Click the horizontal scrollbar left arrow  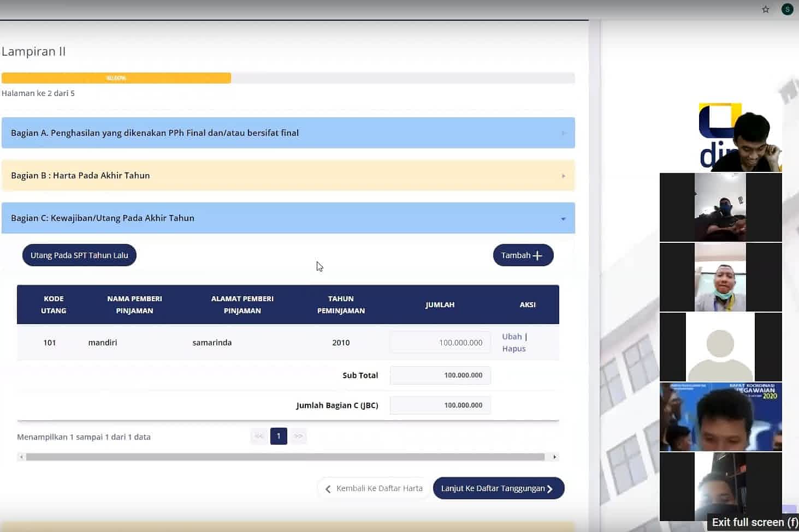point(21,457)
